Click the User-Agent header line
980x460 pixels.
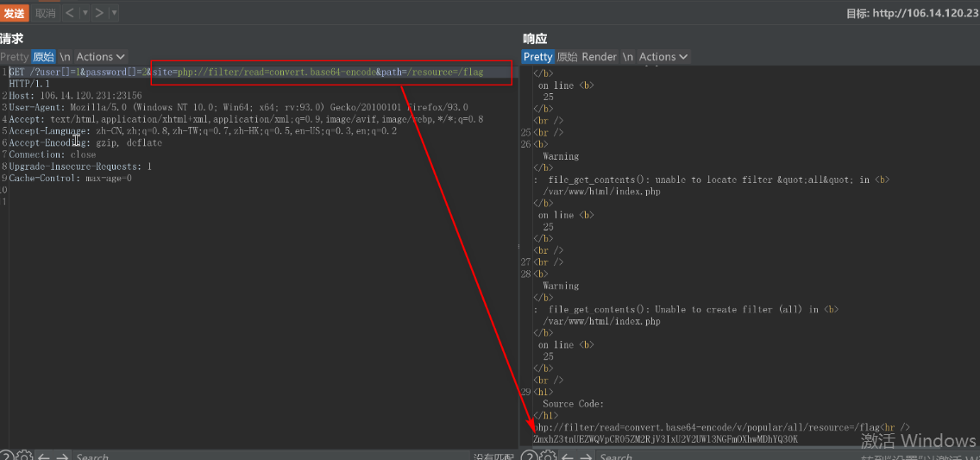238,108
